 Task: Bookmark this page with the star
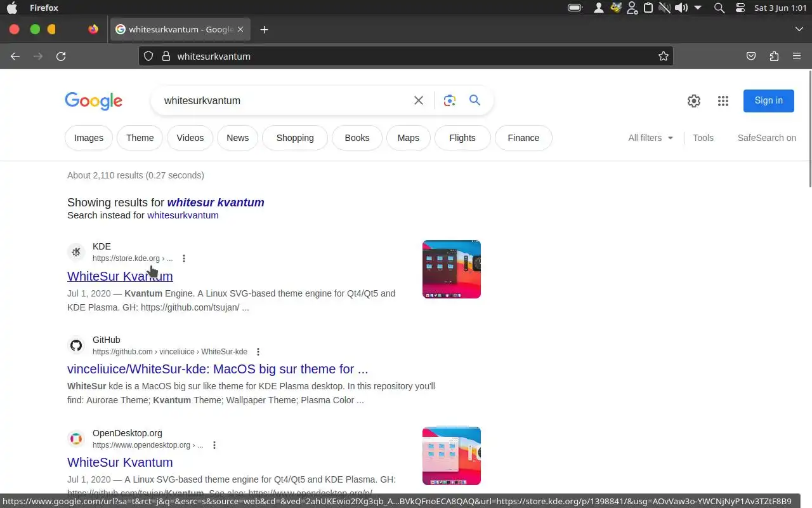pyautogui.click(x=664, y=56)
